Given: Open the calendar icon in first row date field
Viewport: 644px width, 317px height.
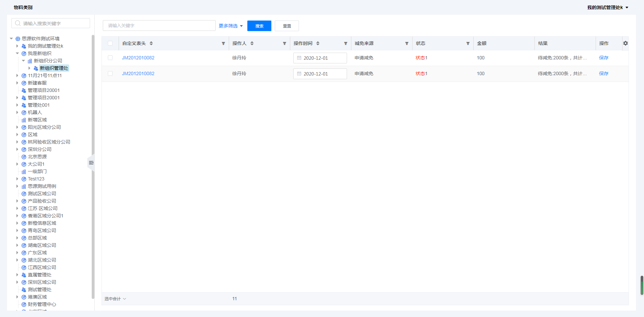Looking at the screenshot, I should (x=299, y=58).
